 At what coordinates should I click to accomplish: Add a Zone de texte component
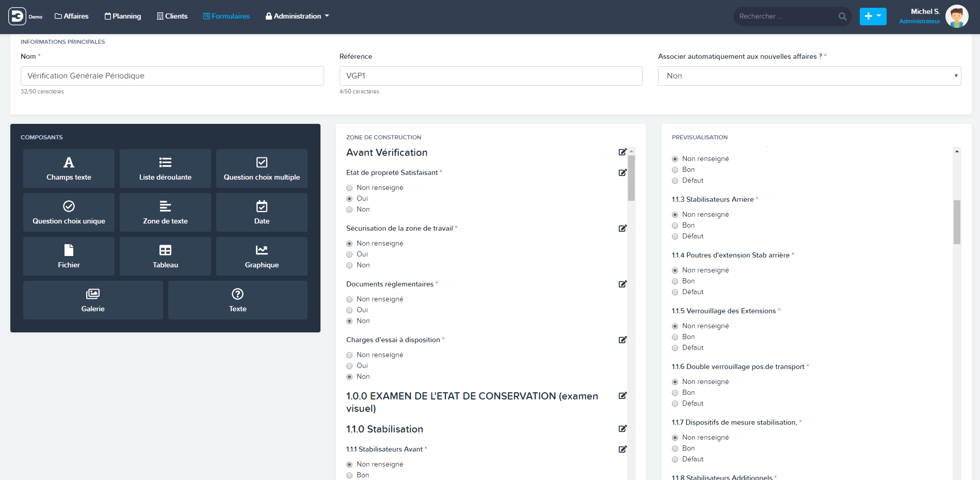pos(165,212)
